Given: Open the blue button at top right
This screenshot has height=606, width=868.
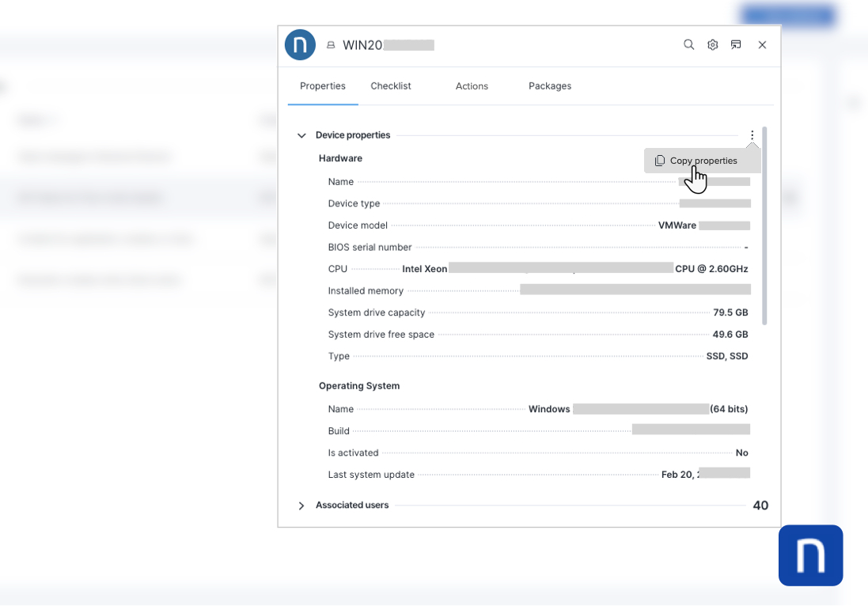Looking at the screenshot, I should point(787,14).
